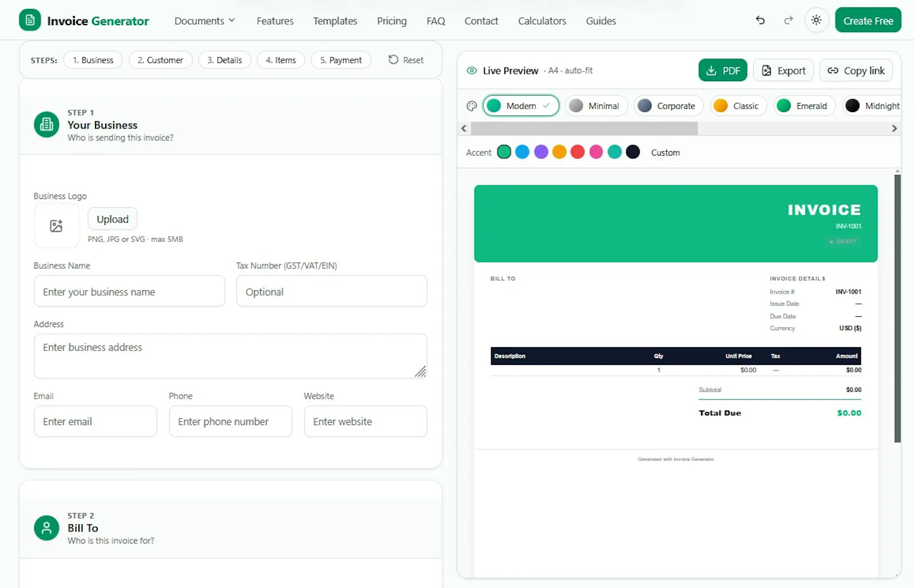The height and width of the screenshot is (588, 915).
Task: Click the Step 2 Bill To person icon
Action: [46, 528]
